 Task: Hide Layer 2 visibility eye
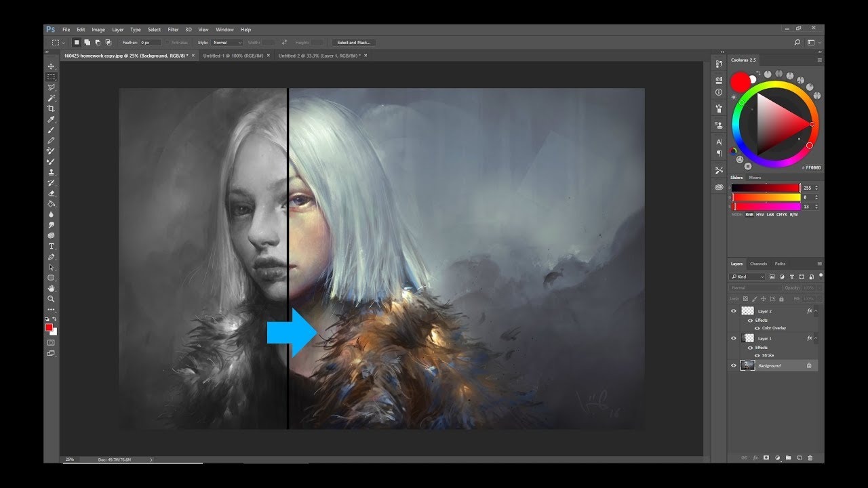733,311
